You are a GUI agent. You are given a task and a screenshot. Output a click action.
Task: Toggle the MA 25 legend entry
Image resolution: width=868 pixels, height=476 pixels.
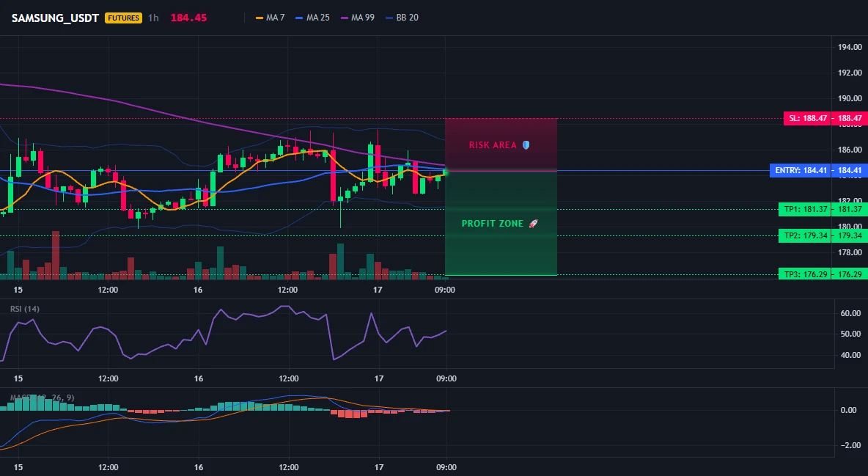(x=313, y=18)
